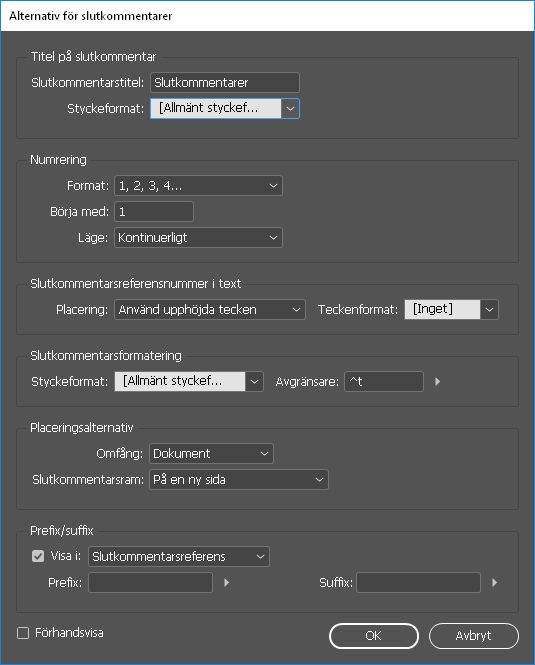The width and height of the screenshot is (535, 665).
Task: Click the empty Prefix text field
Action: [x=151, y=582]
